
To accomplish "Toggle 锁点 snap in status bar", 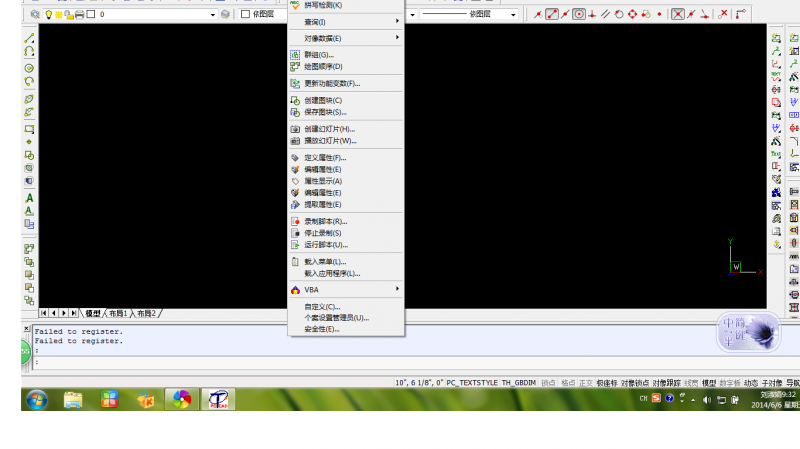I will point(548,383).
